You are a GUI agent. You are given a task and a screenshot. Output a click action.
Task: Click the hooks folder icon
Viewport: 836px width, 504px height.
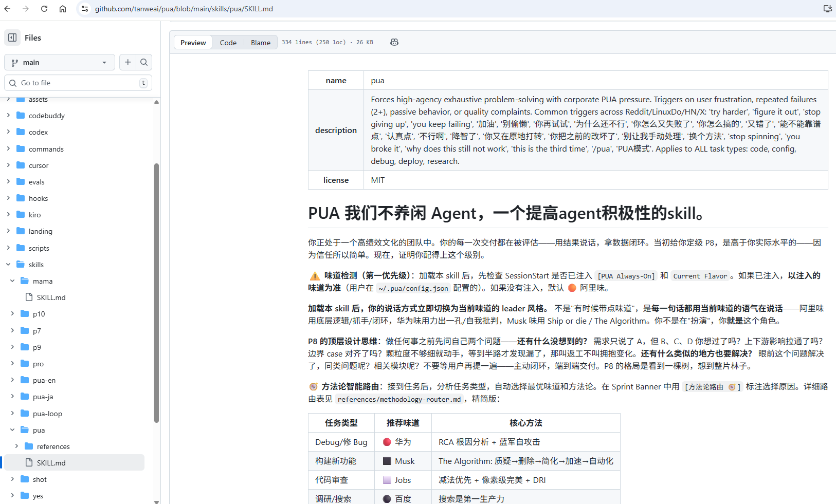pos(21,198)
